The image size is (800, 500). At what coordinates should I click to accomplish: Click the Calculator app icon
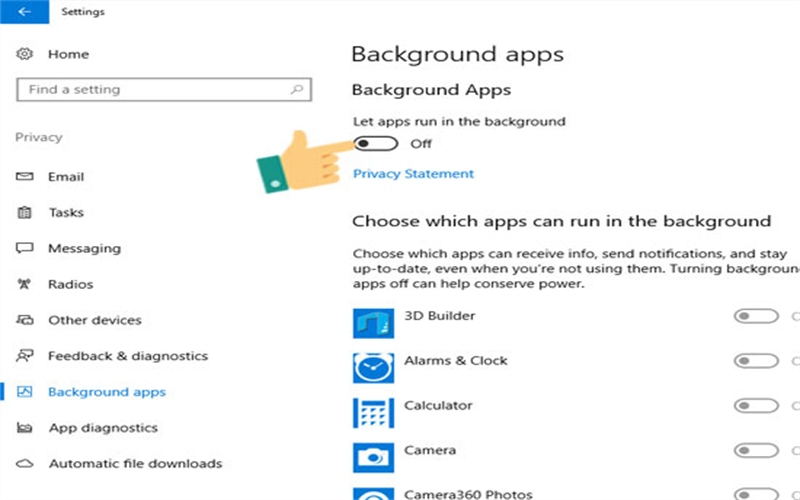tap(373, 413)
